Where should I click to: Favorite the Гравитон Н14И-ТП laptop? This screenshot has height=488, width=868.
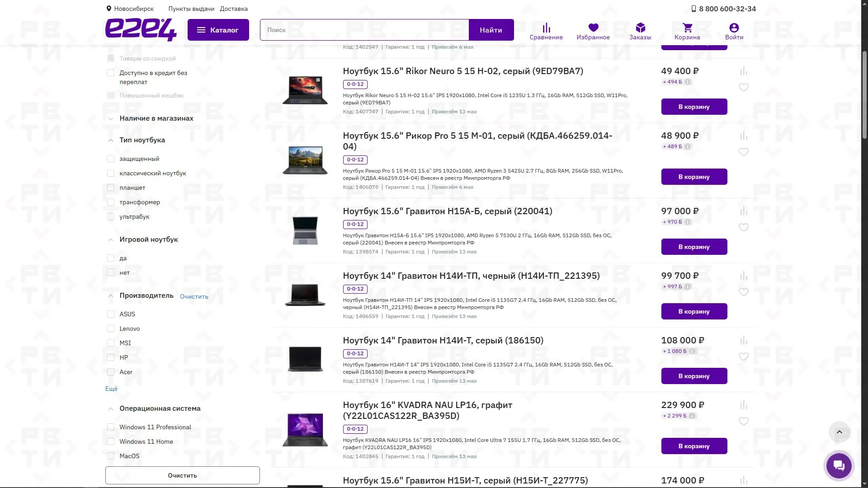[744, 292]
